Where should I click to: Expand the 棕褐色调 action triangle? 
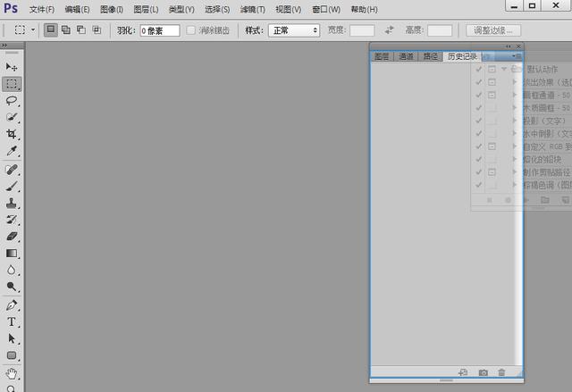coord(515,185)
